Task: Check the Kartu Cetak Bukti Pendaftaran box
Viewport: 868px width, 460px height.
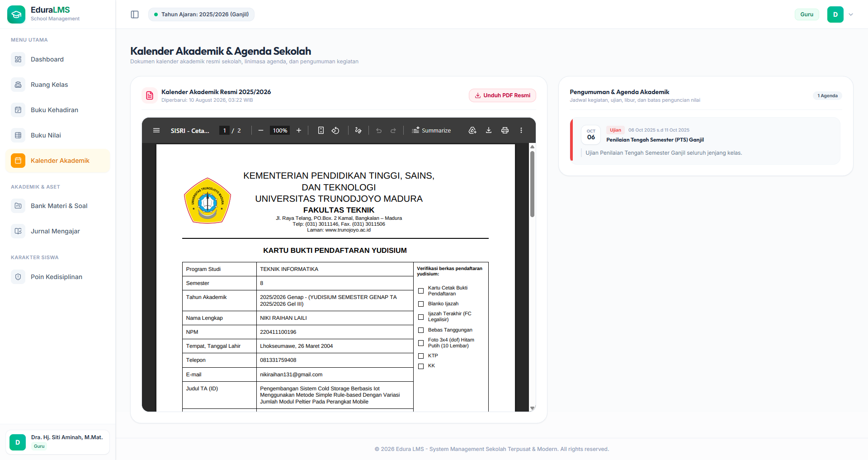Action: 421,291
